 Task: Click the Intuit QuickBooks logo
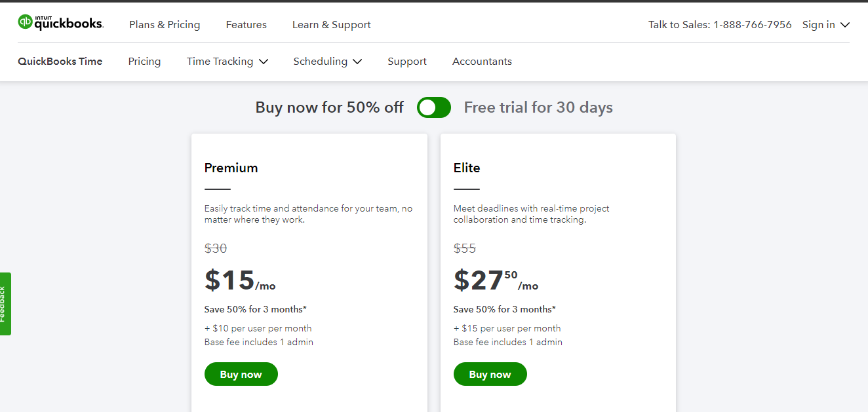pos(60,23)
